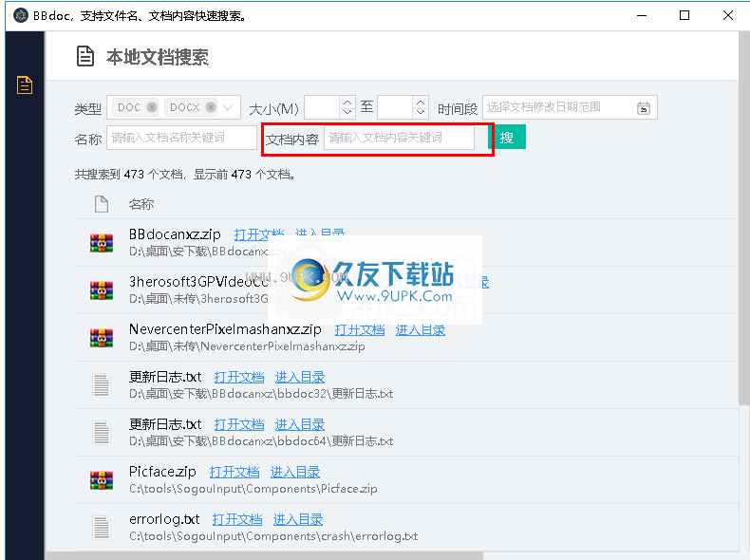Click the calendar icon in date field

(x=644, y=108)
